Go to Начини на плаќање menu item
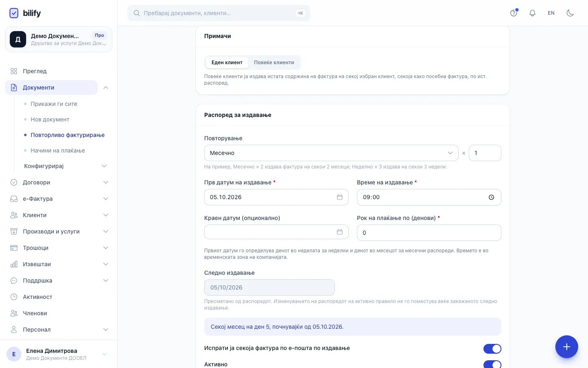 58,150
